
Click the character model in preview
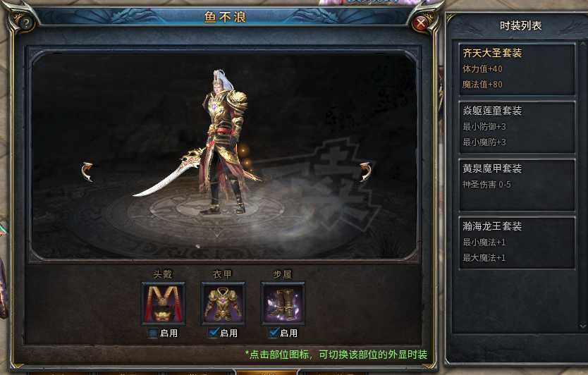pyautogui.click(x=224, y=142)
